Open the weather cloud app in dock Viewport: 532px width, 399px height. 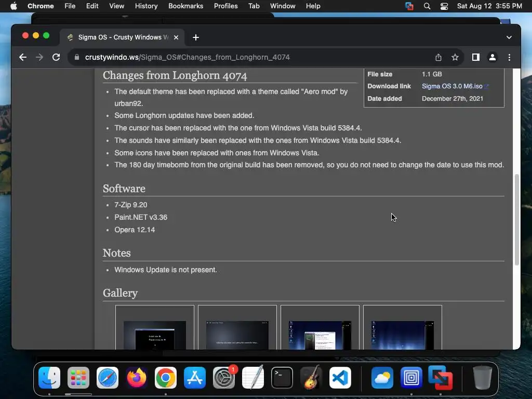click(382, 378)
